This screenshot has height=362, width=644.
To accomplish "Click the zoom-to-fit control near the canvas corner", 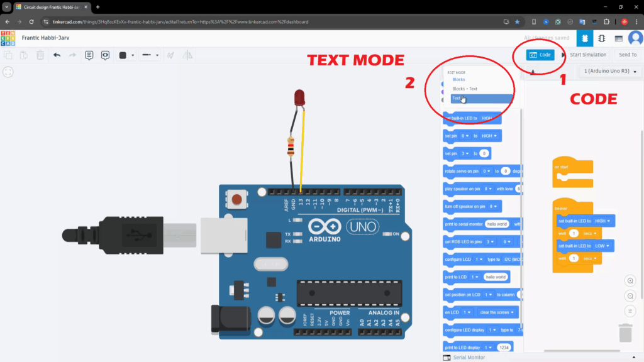I will (x=630, y=310).
